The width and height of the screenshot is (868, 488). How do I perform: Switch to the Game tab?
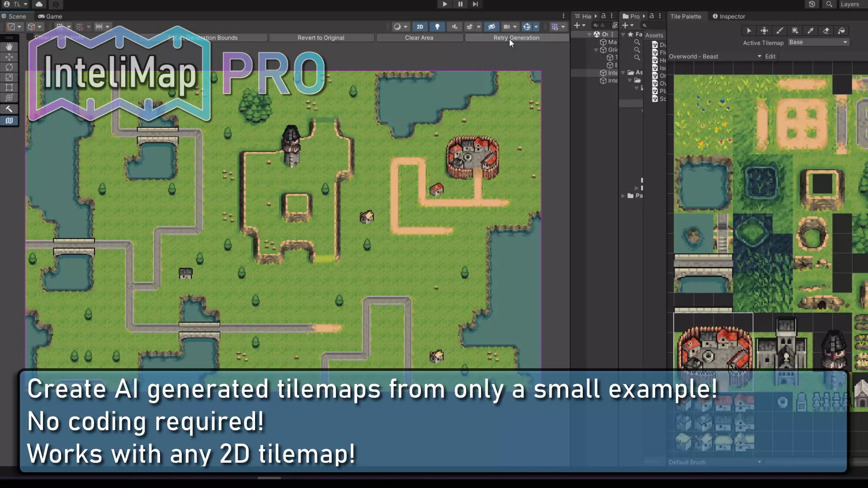[x=50, y=16]
